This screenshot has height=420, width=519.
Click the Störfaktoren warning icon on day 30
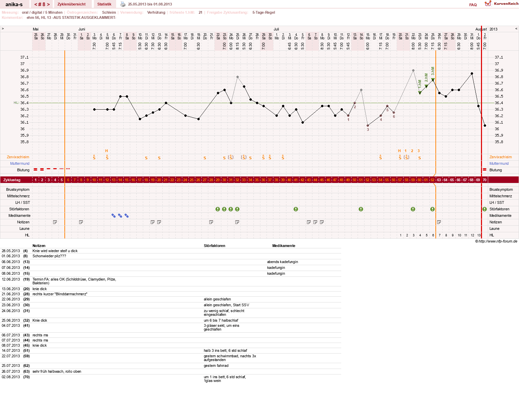[224, 209]
